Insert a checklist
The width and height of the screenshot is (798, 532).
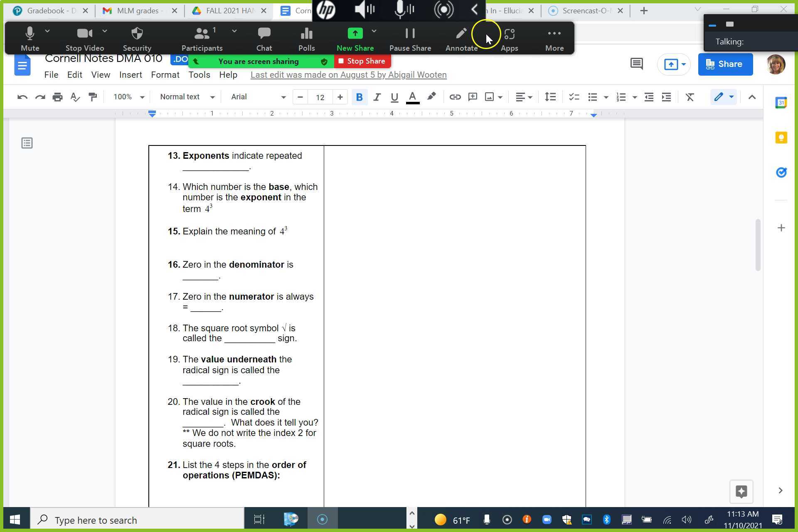pyautogui.click(x=574, y=97)
